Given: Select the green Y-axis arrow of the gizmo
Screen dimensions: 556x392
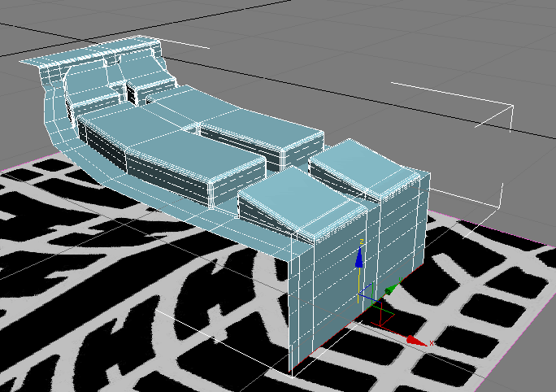Looking at the screenshot, I should click(389, 290).
